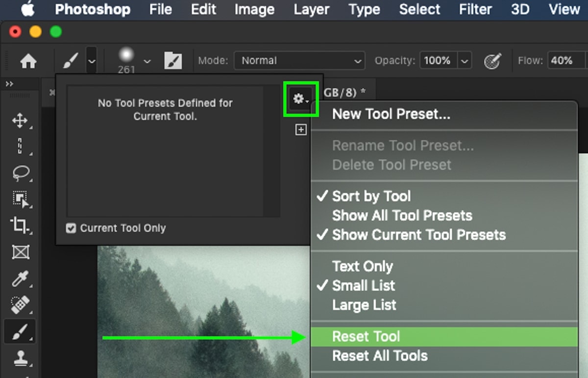This screenshot has height=378, width=588.
Task: Open the 3D menu
Action: [x=520, y=9]
